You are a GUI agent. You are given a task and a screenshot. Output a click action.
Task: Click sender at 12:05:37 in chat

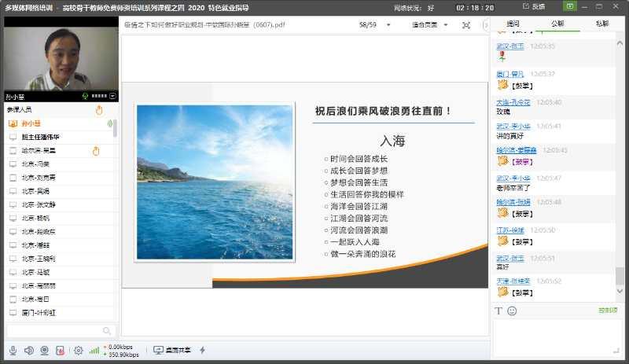pyautogui.click(x=509, y=74)
